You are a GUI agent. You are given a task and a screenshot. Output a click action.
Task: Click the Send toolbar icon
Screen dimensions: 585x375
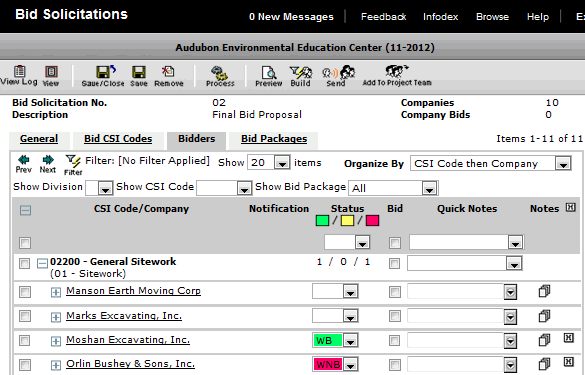338,76
